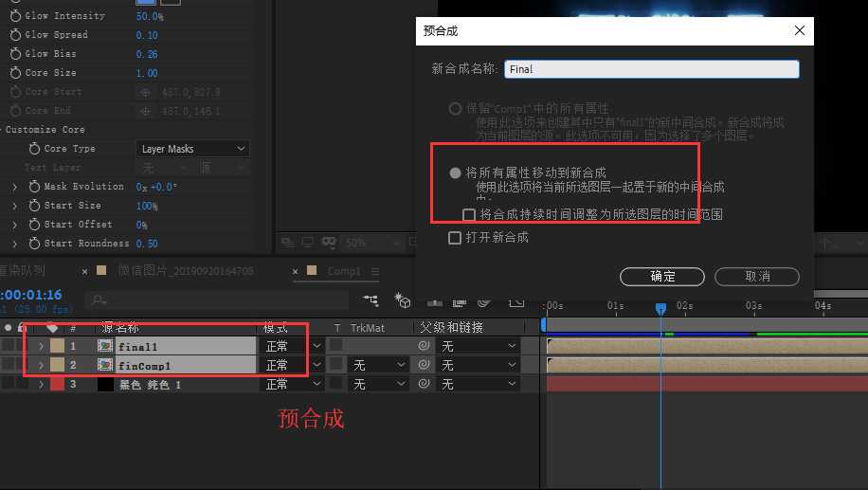868x490 pixels.
Task: Click the 父级和链接 column header
Action: (451, 328)
